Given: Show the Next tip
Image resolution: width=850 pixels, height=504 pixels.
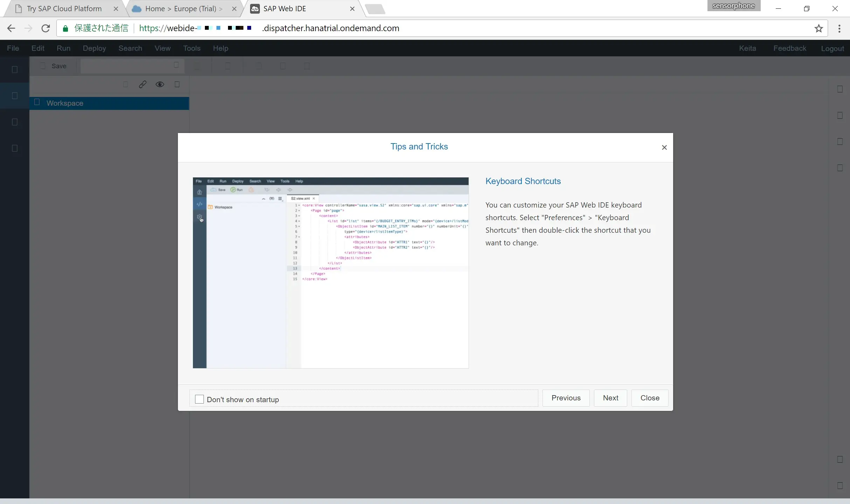Looking at the screenshot, I should [x=610, y=398].
